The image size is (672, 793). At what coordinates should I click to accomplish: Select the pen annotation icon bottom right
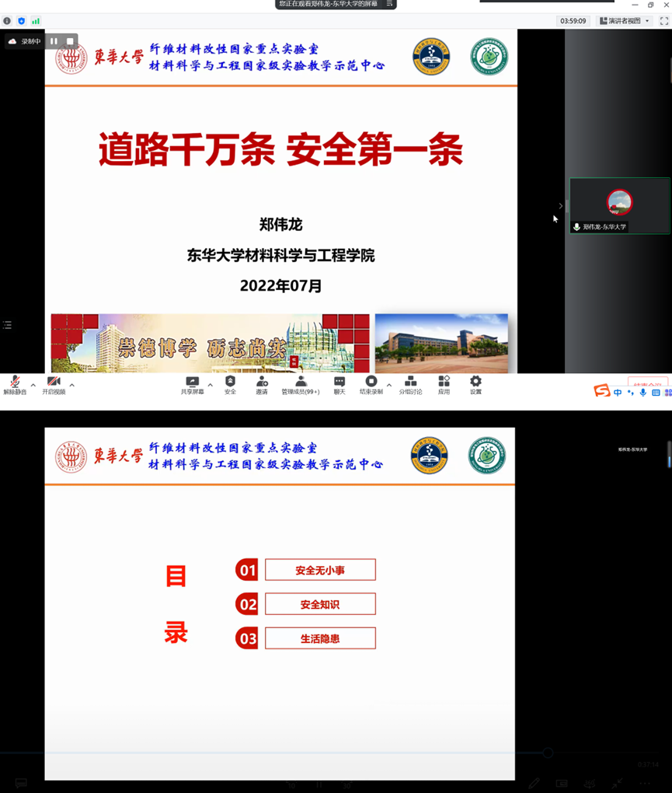click(x=534, y=784)
